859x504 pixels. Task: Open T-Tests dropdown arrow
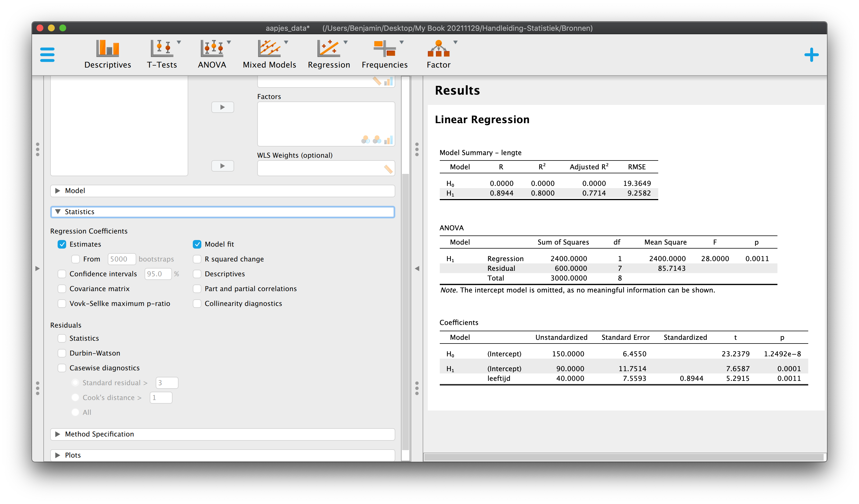pyautogui.click(x=179, y=42)
